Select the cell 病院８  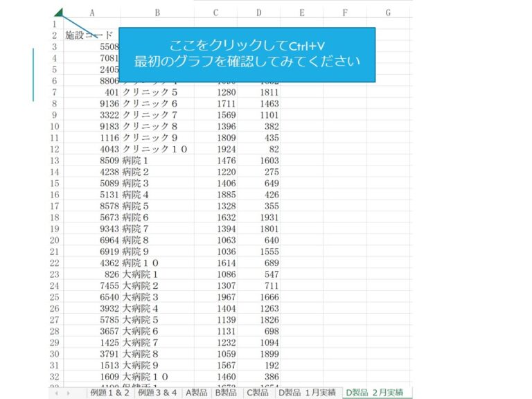tap(157, 240)
